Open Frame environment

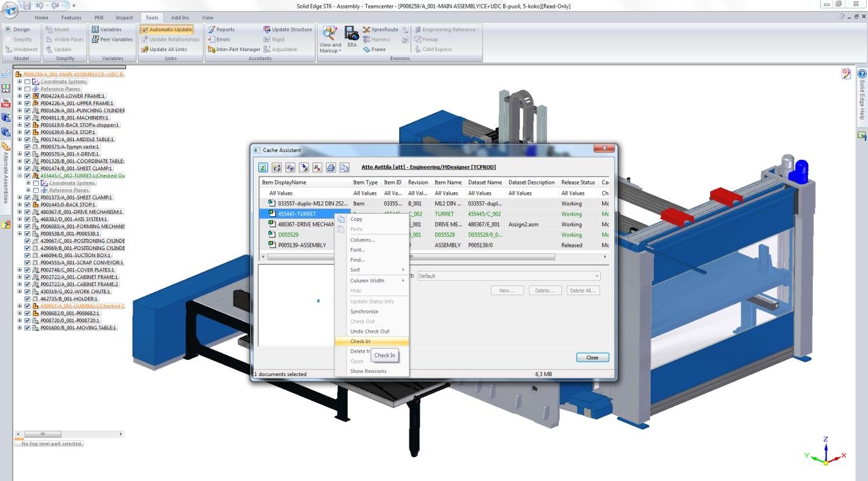click(x=374, y=49)
